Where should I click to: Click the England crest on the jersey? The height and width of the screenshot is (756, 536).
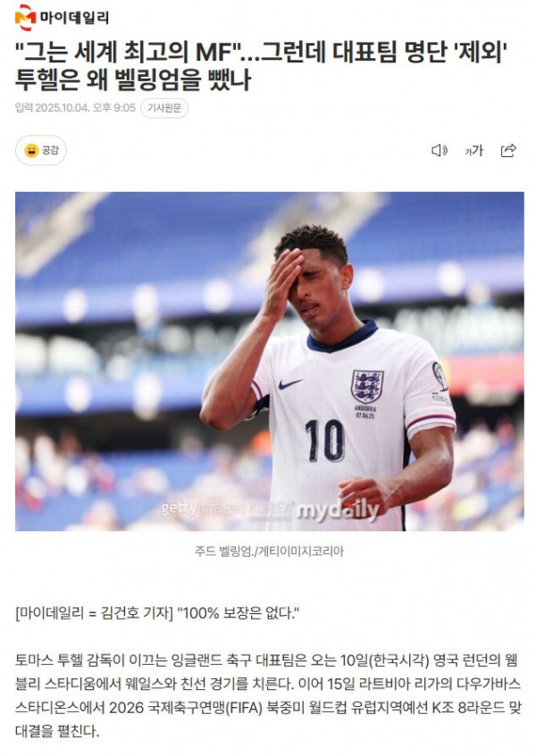tap(367, 386)
